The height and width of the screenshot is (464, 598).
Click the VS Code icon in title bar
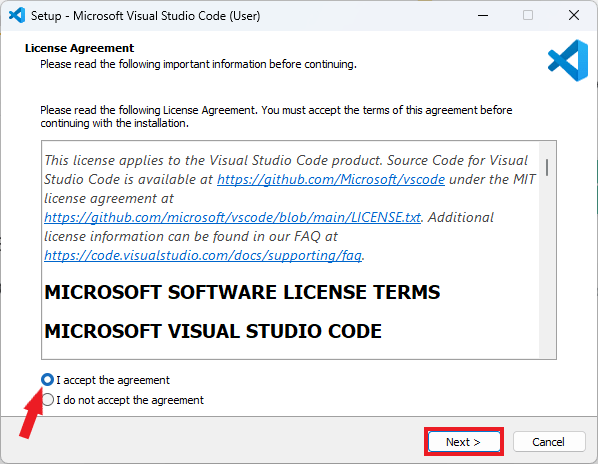[x=17, y=16]
